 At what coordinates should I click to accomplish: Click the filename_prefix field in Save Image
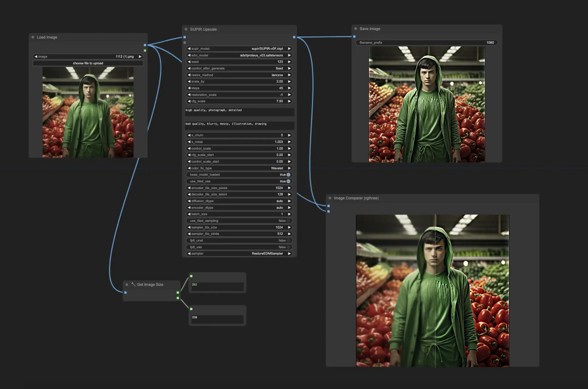[x=427, y=43]
